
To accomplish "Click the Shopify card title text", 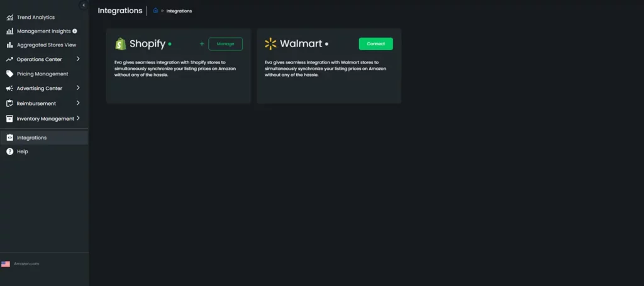I will tap(147, 44).
